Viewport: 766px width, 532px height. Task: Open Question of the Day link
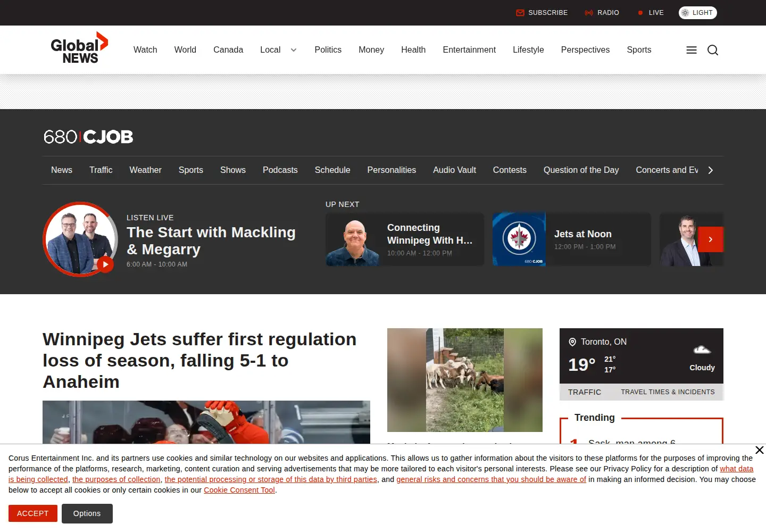pos(581,170)
